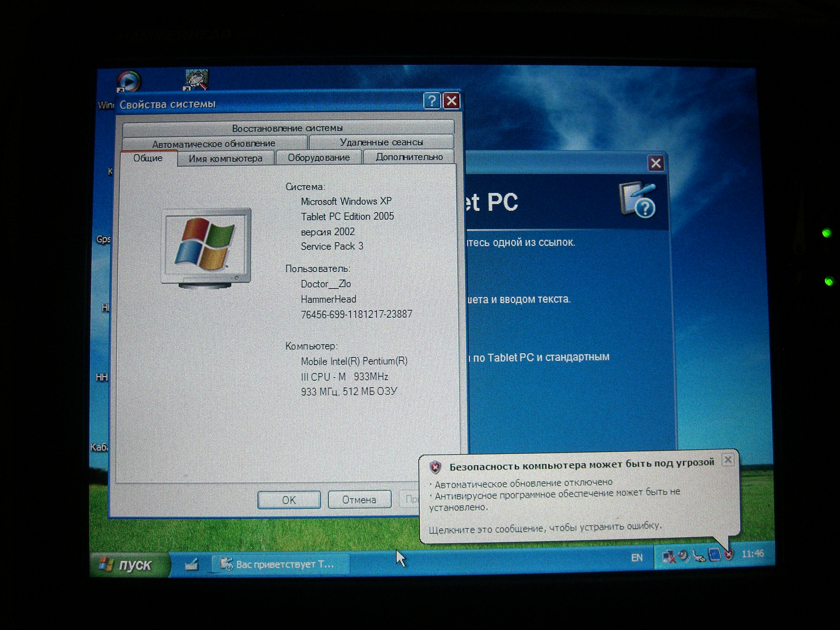Close the security warning balloon
Viewport: 840px width, 630px height.
click(728, 460)
